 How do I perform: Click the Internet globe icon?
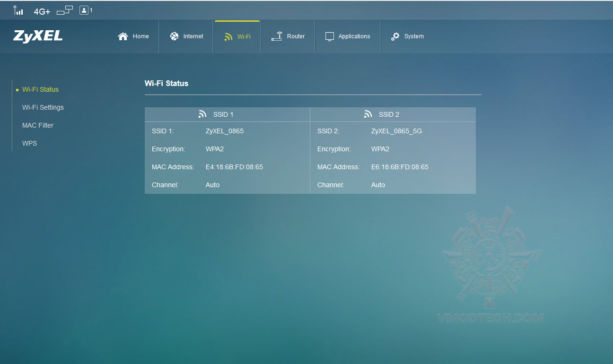point(175,36)
